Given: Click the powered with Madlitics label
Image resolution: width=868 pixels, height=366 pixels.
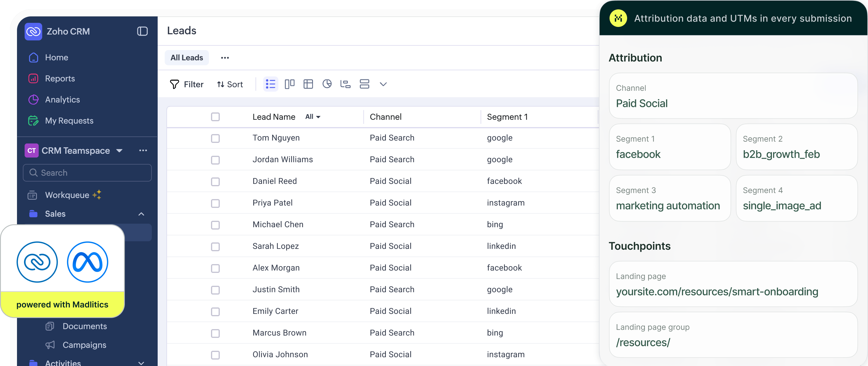Looking at the screenshot, I should tap(62, 305).
